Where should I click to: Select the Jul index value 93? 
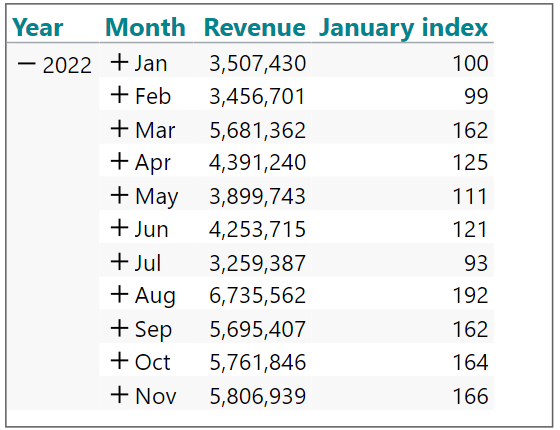point(476,263)
